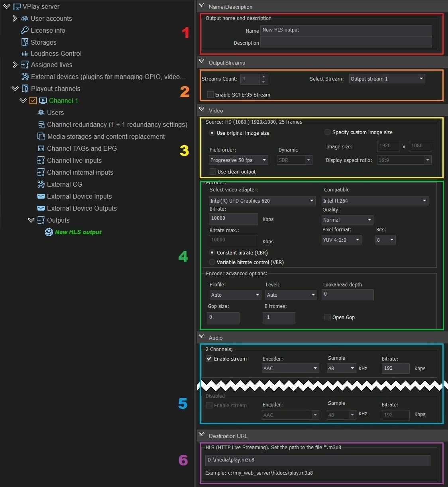
Task: Click the Assigned lives icon
Action: tap(25, 65)
